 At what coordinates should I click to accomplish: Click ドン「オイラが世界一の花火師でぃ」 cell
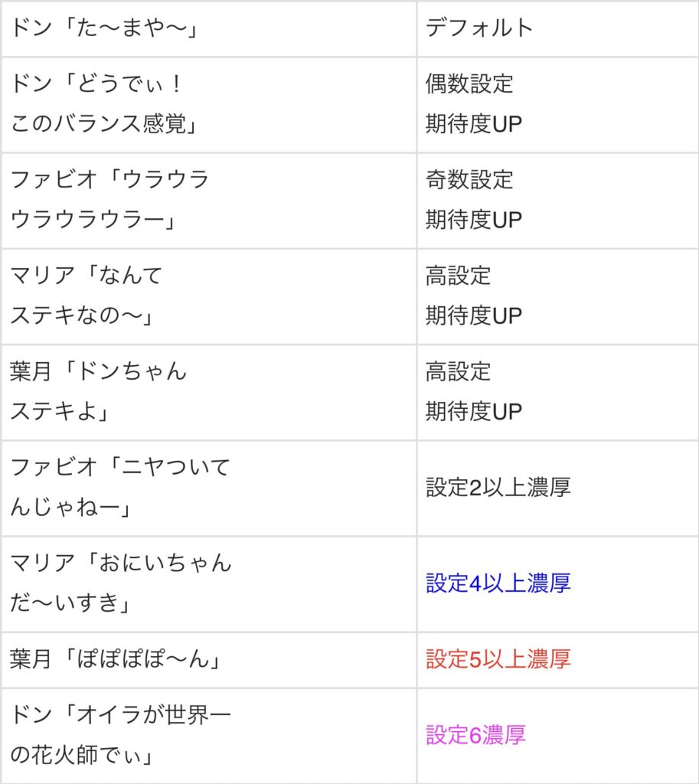coord(208,736)
